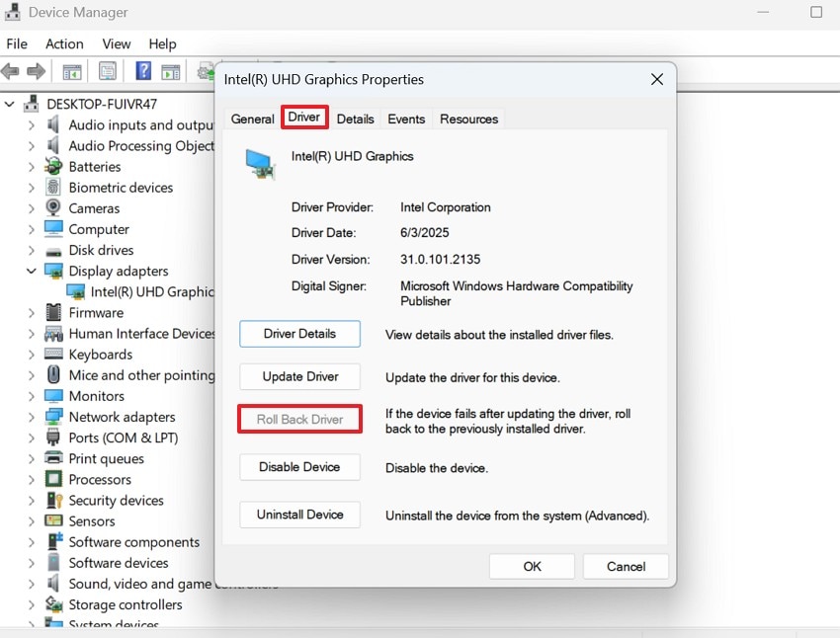Screen dimensions: 840x638
Task: Click the Display adapters category icon
Action: coord(53,271)
